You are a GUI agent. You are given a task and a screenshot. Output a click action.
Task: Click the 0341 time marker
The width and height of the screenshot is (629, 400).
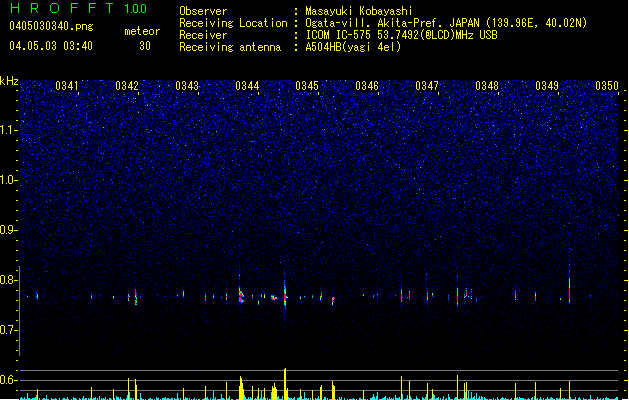point(67,86)
